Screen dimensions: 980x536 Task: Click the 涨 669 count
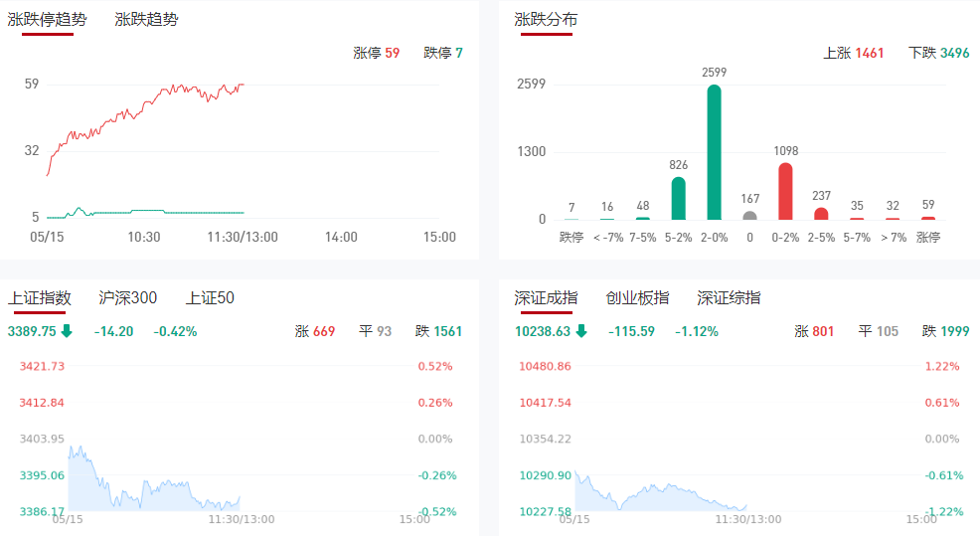(x=315, y=331)
